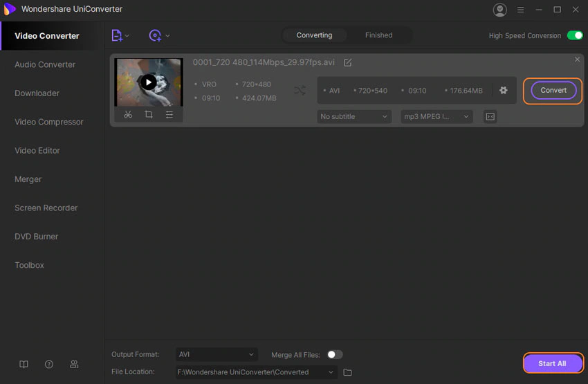Click the help question mark icon
The image size is (588, 384).
(x=48, y=364)
